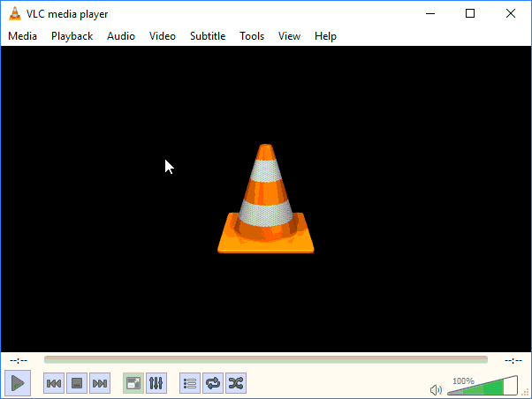This screenshot has width=532, height=399.
Task: Mute audio via the speaker icon
Action: [436, 390]
